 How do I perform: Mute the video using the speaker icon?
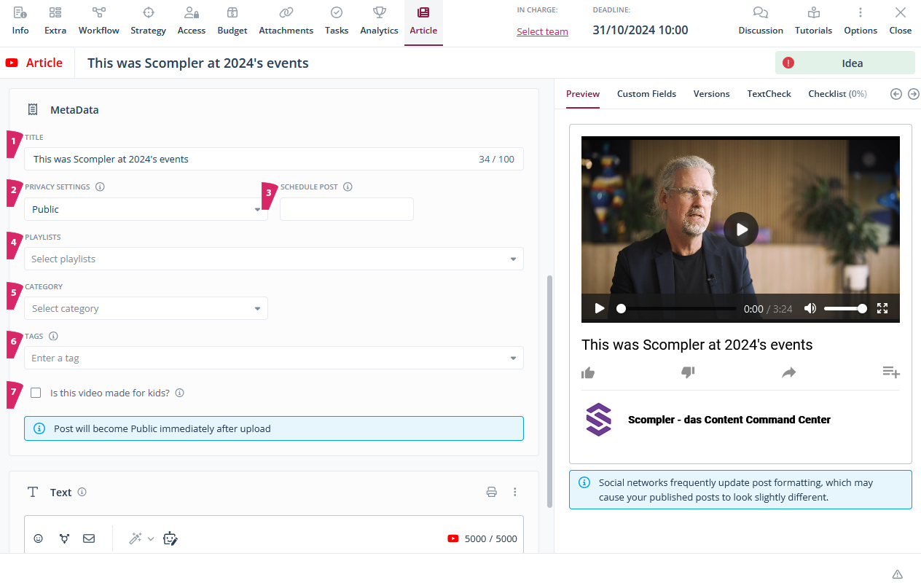810,308
